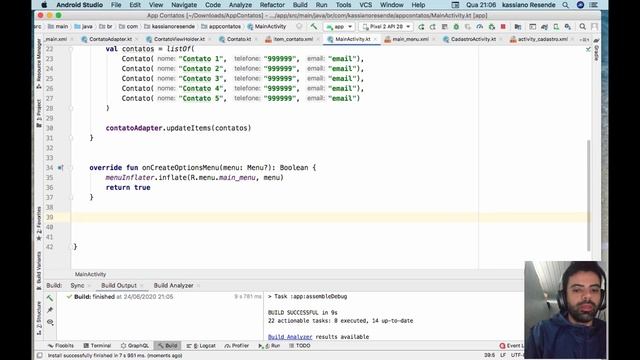Open the Terminal tool window
Viewport: 640px width, 360px height.
point(97,346)
